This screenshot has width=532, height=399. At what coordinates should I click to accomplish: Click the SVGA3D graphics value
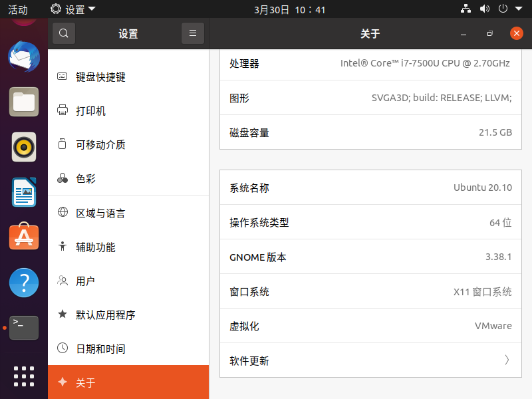[x=442, y=98]
